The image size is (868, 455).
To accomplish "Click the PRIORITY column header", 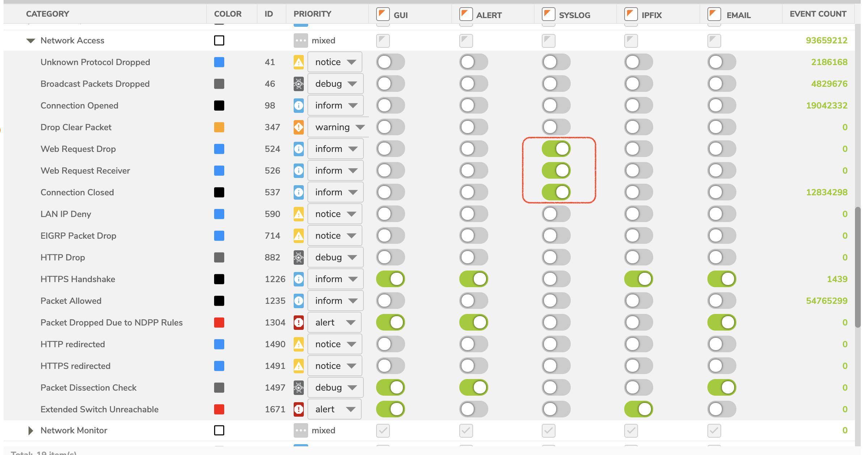I will tap(312, 14).
